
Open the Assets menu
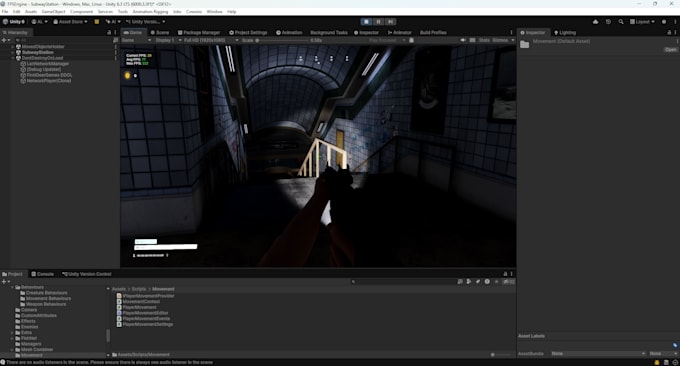point(31,12)
